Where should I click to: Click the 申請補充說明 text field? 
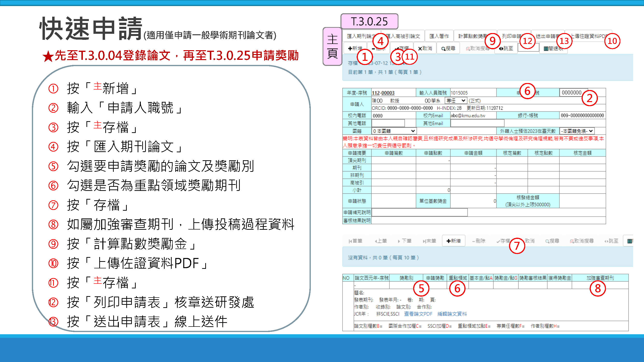tap(419, 212)
